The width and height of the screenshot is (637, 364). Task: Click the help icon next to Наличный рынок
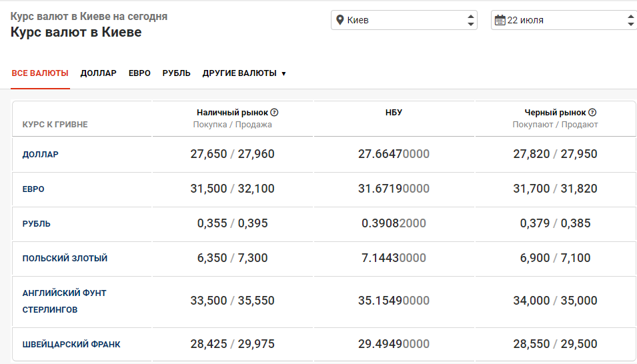pos(274,113)
